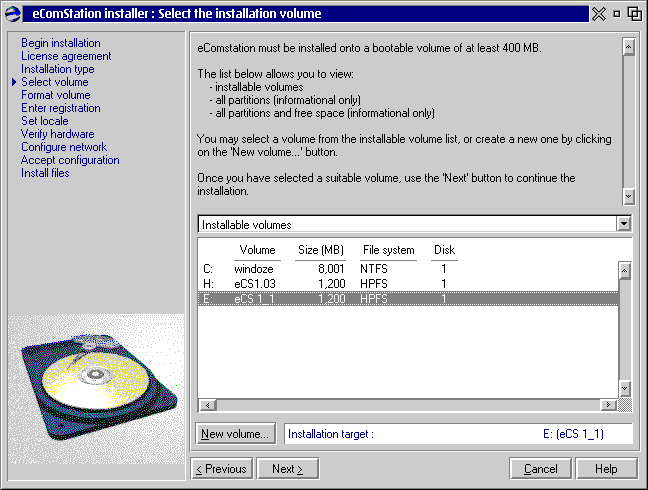Image resolution: width=648 pixels, height=490 pixels.
Task: Cancel the installation
Action: [541, 469]
